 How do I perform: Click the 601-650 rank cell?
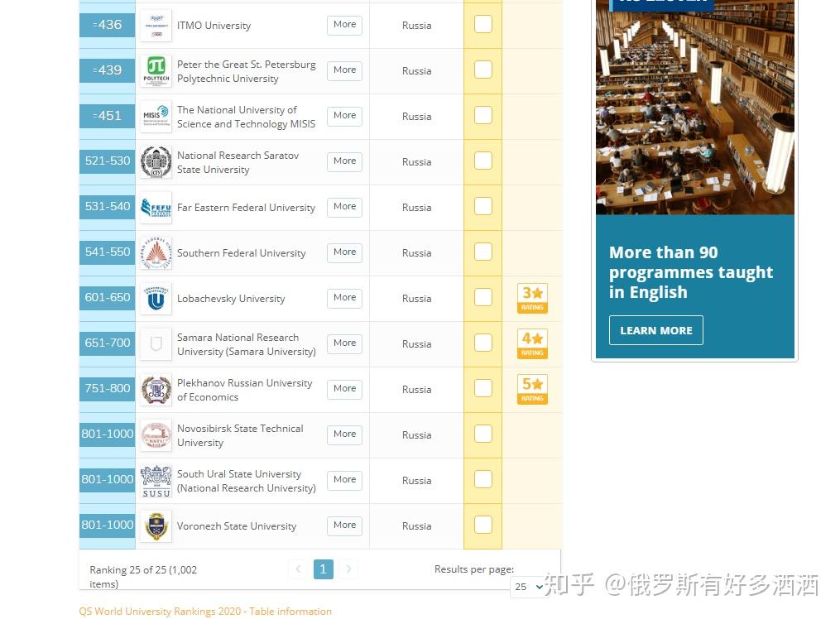[107, 297]
